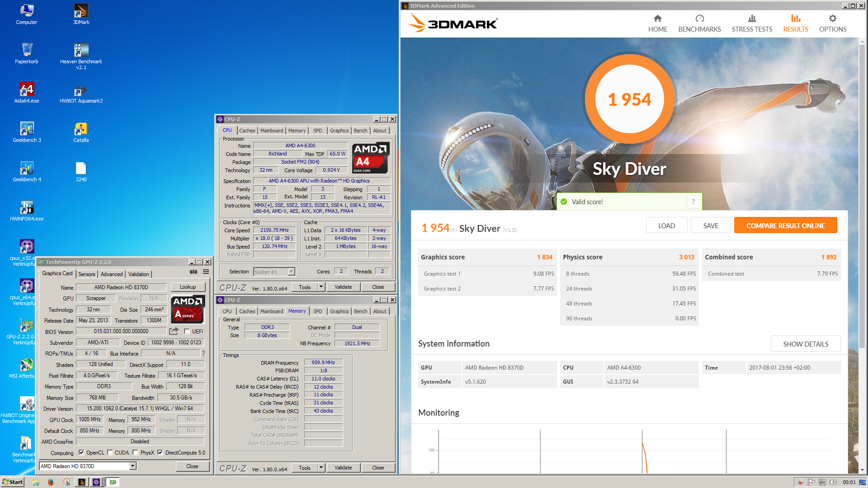868x488 pixels.
Task: Toggle the CUDA checkbox
Action: coord(110,452)
